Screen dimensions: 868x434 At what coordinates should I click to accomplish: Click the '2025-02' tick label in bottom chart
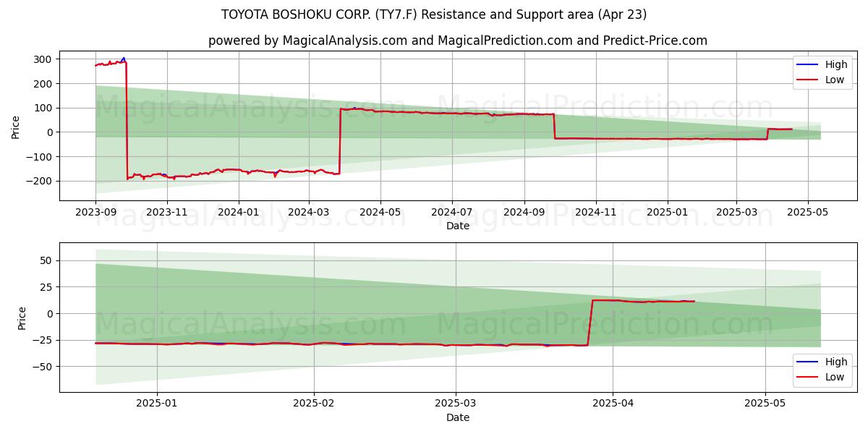tap(314, 404)
